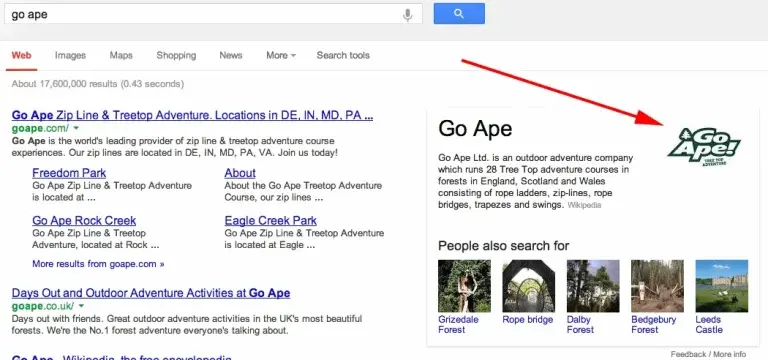Open the Leeds Castle text link
The image size is (768, 360).
(x=709, y=325)
